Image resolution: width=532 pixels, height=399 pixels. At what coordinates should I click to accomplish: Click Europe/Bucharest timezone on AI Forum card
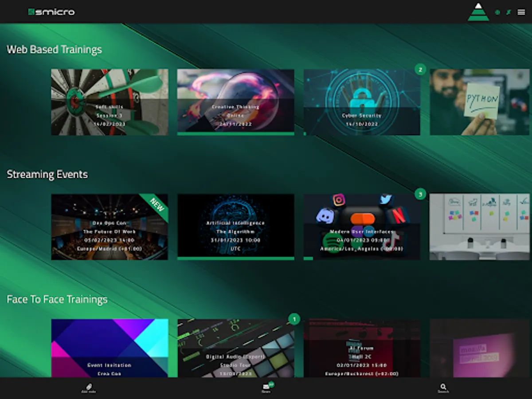362,374
